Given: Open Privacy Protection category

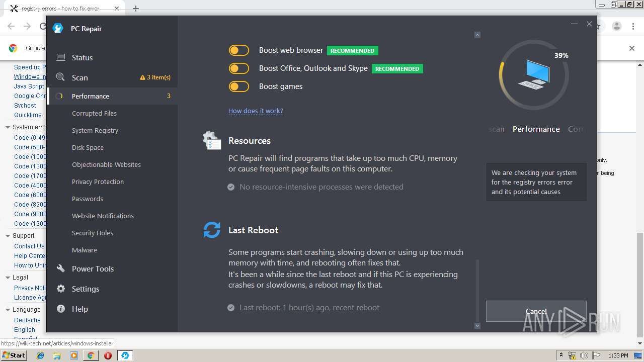Looking at the screenshot, I should (98, 182).
